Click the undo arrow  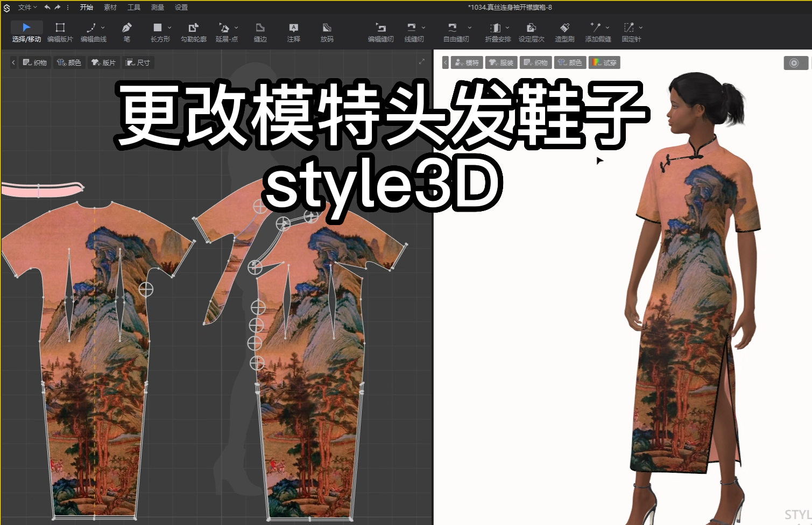(x=47, y=7)
